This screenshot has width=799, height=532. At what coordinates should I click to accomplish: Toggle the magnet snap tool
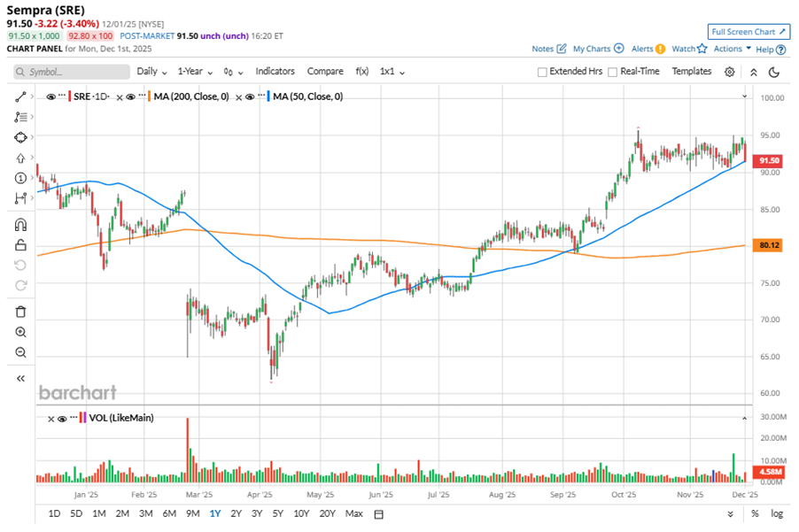pyautogui.click(x=20, y=225)
